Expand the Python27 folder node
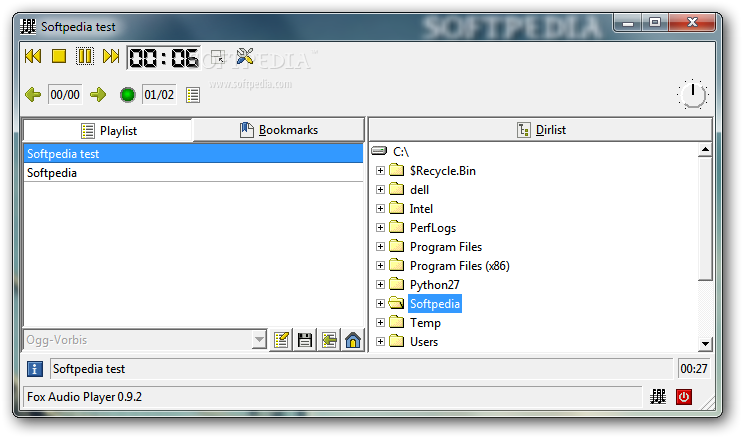This screenshot has height=438, width=743. [x=380, y=284]
